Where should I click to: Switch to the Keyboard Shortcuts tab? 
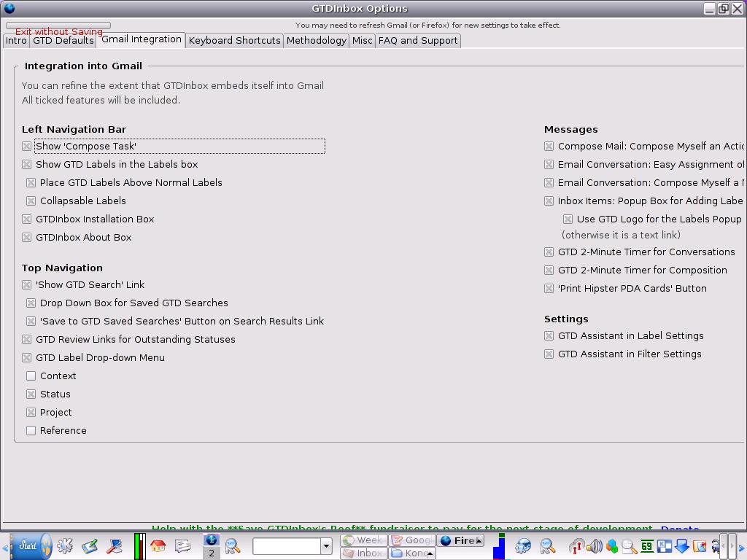234,41
